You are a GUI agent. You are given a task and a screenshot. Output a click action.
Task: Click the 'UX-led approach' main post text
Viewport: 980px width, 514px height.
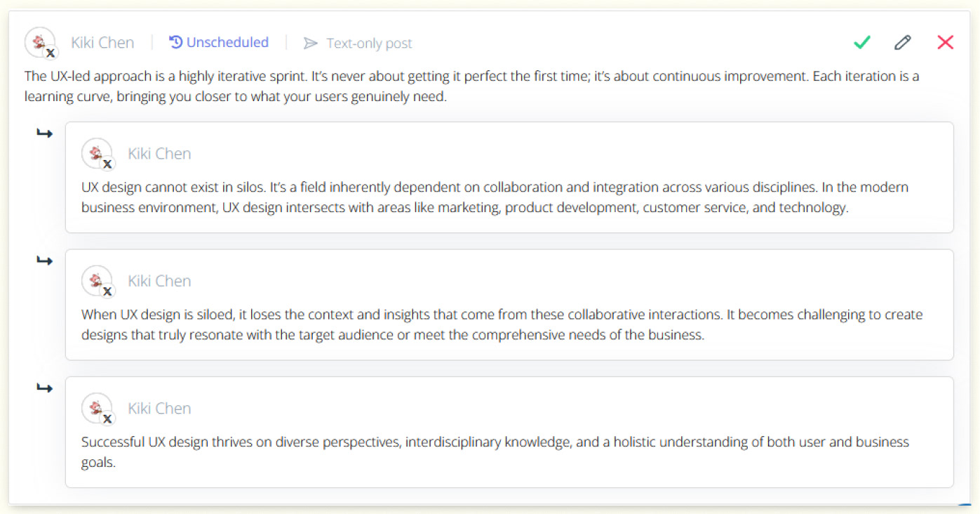471,86
